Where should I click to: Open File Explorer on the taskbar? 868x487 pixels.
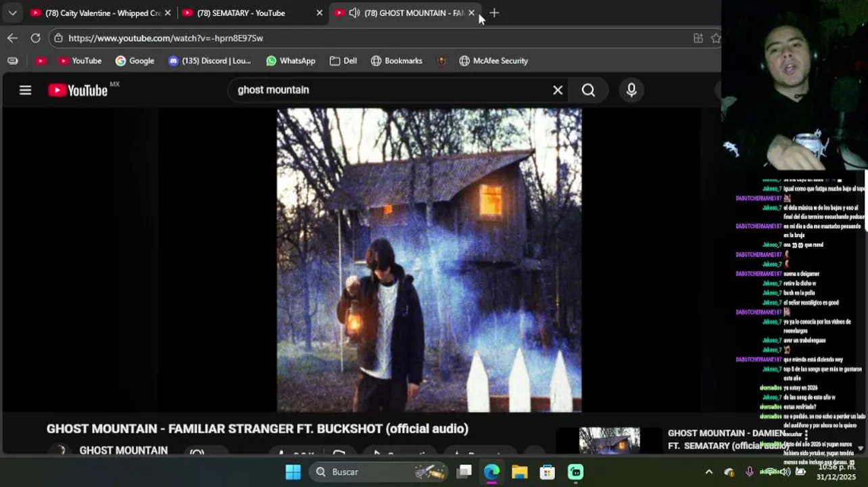[x=519, y=471]
